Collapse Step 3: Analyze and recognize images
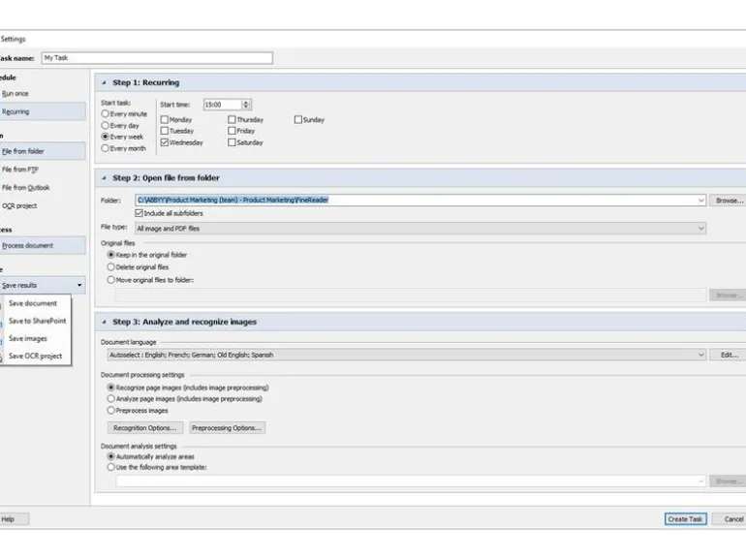 tap(104, 322)
